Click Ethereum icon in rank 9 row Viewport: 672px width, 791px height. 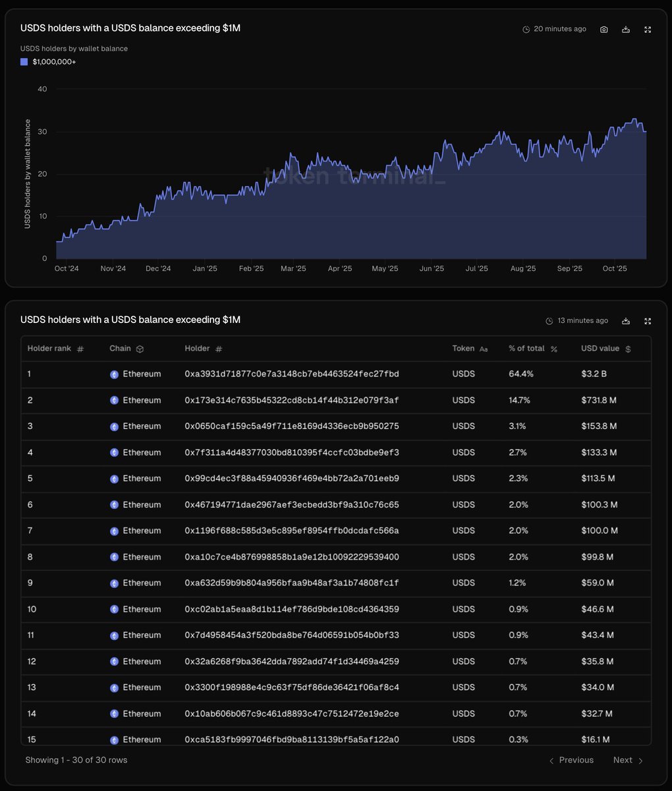coord(114,583)
